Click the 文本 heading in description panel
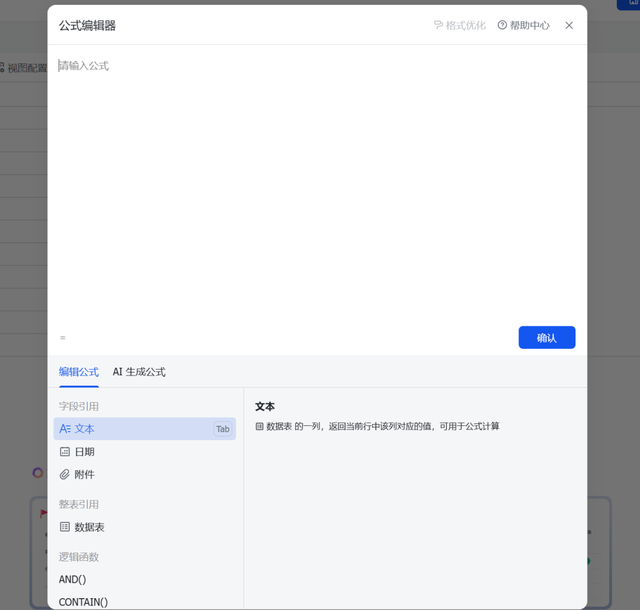This screenshot has width=640, height=610. (265, 406)
